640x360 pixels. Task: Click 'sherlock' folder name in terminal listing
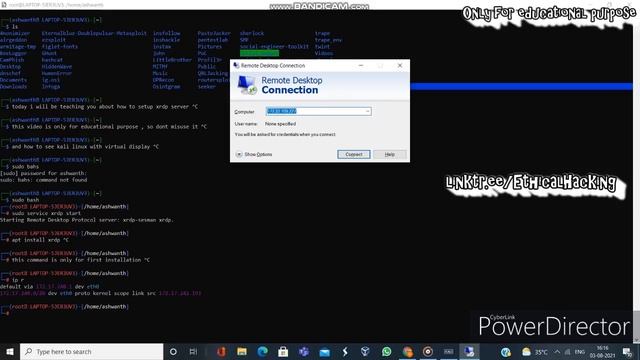(252, 33)
